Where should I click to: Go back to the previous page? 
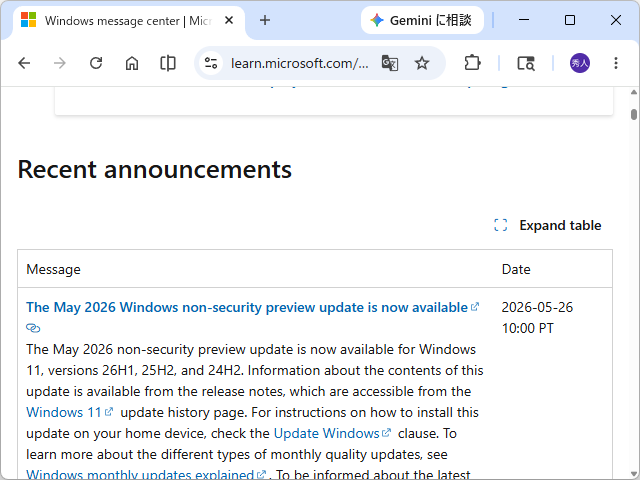pos(24,63)
